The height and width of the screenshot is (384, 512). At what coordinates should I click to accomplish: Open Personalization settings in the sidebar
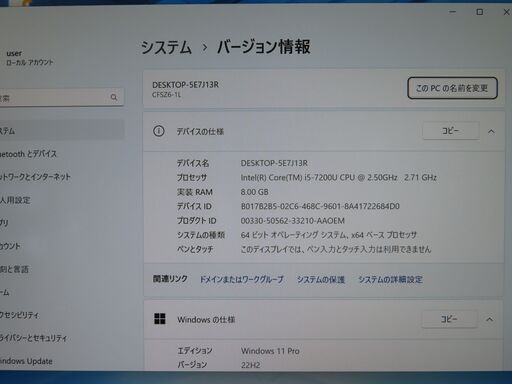point(15,200)
